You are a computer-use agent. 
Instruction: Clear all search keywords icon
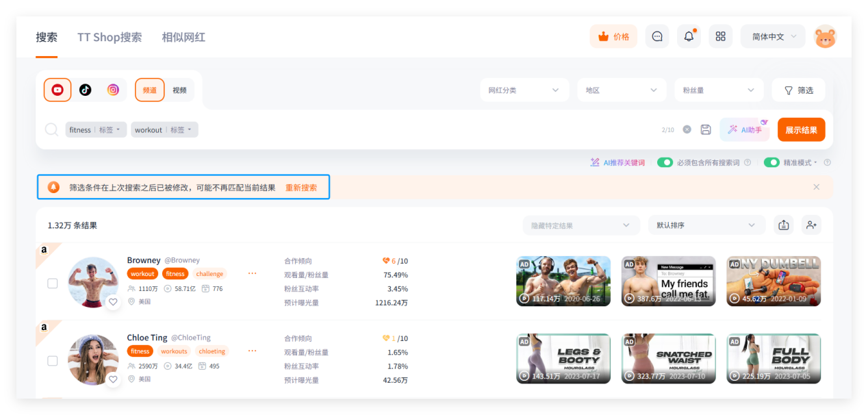(687, 129)
